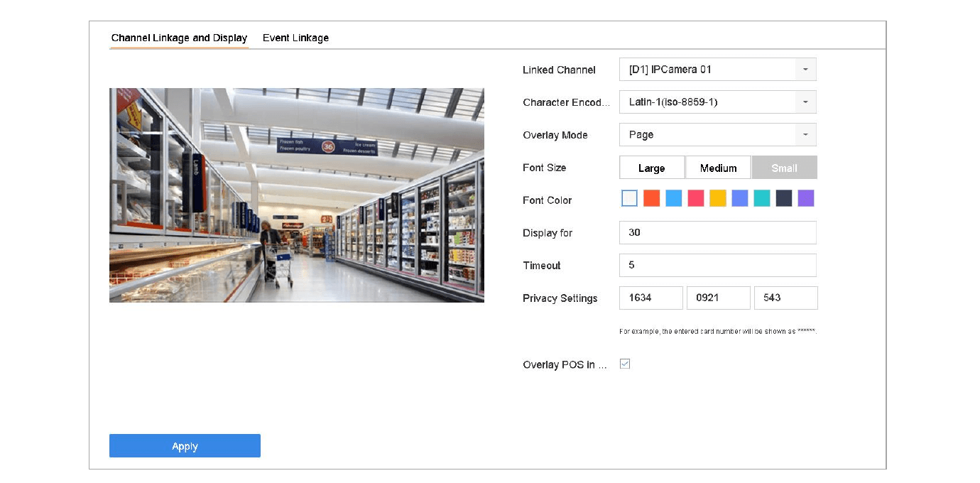Viewport: 980px width, 483px height.
Task: Edit Privacy Settings field showing 0921
Action: coord(718,298)
